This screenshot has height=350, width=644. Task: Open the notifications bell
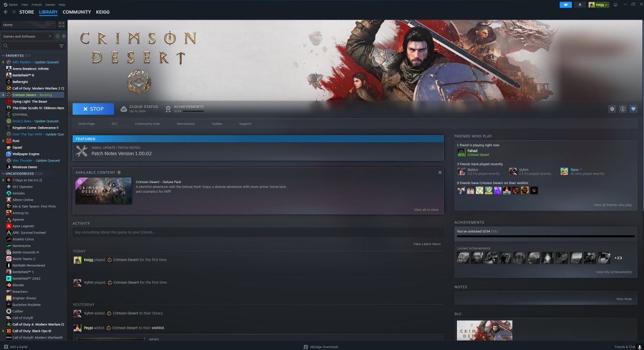point(580,5)
